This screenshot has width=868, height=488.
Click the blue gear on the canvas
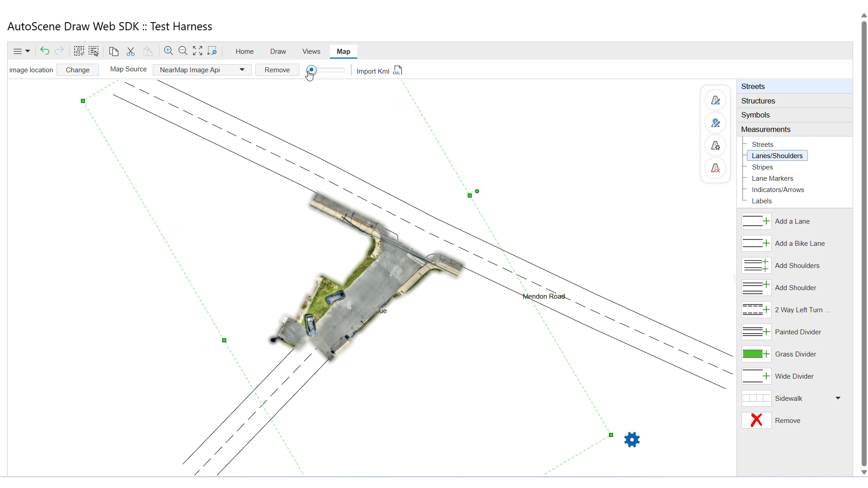pos(632,440)
